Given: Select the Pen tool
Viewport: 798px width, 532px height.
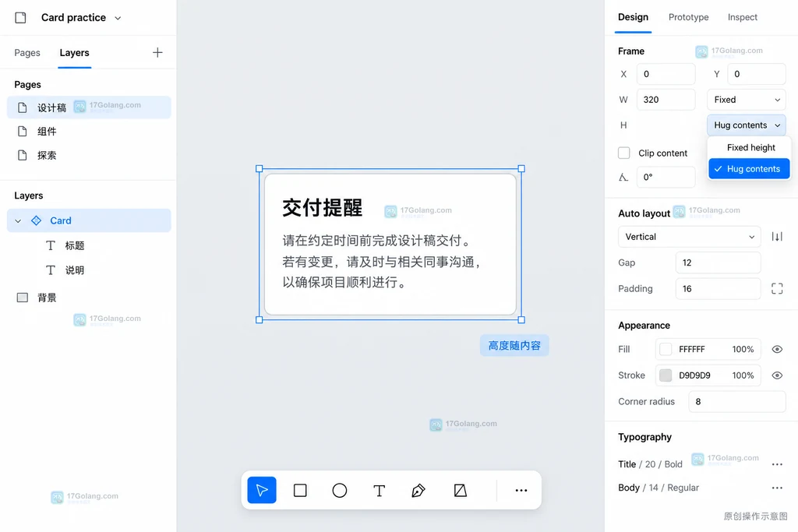Looking at the screenshot, I should click(418, 490).
